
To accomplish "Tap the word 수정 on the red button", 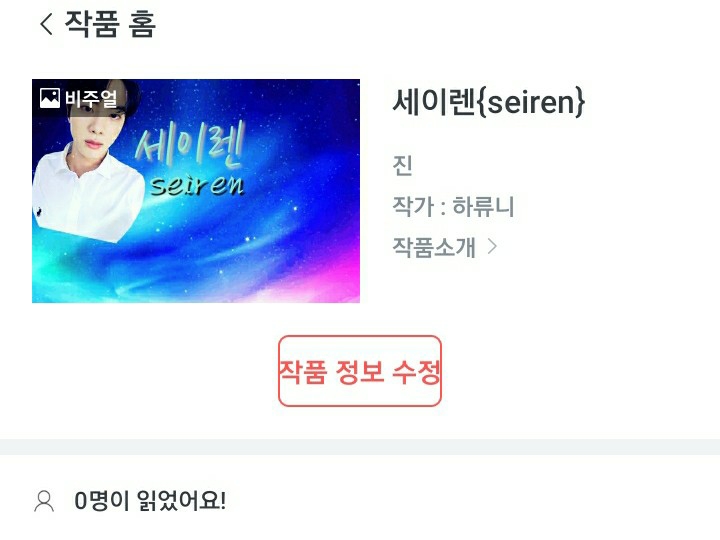I will pyautogui.click(x=417, y=371).
